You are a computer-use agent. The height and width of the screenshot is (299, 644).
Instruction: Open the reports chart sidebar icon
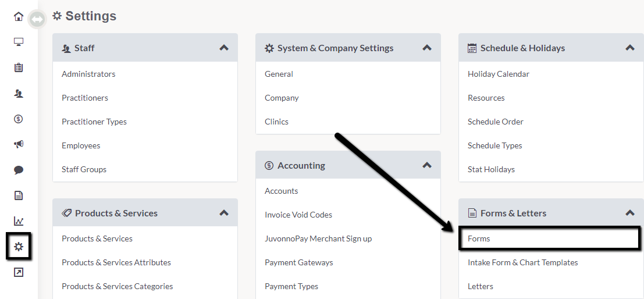pos(19,222)
